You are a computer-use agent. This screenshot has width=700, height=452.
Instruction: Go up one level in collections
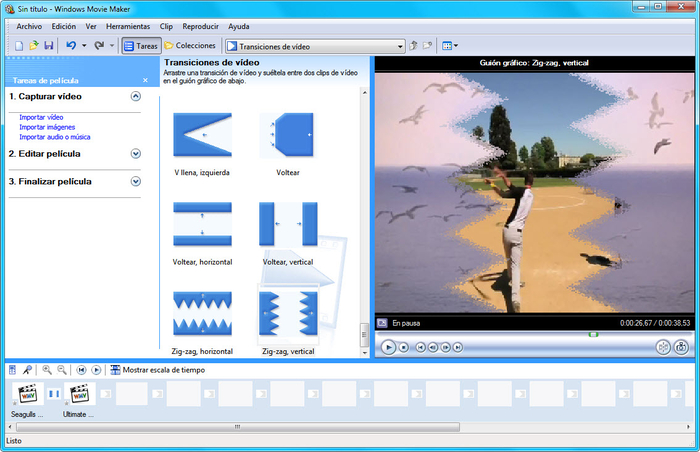413,46
